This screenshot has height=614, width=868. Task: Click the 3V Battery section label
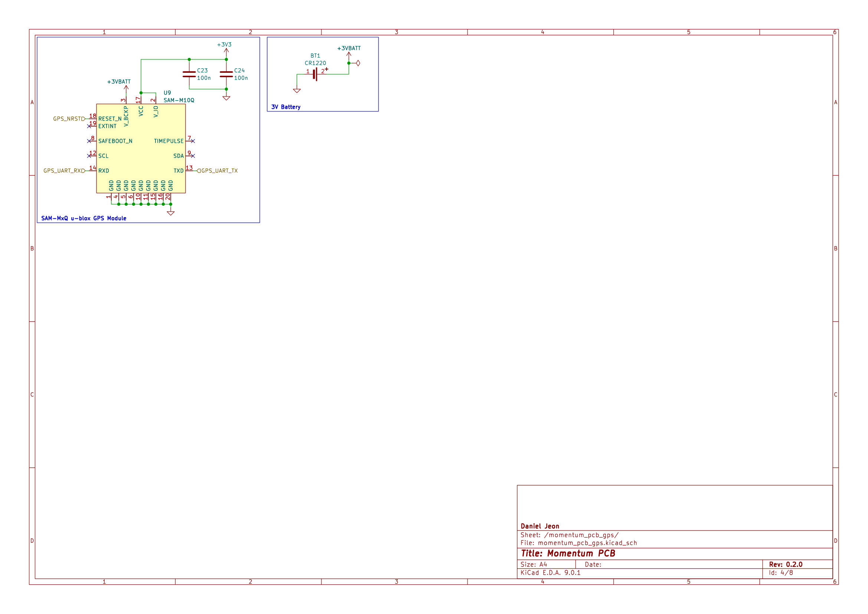[285, 107]
